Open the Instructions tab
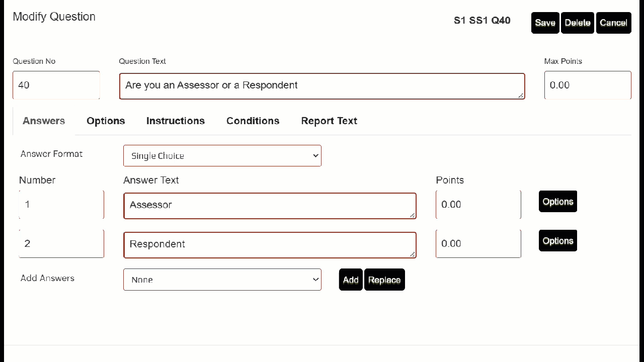Viewport: 644px width, 362px height. (x=175, y=121)
